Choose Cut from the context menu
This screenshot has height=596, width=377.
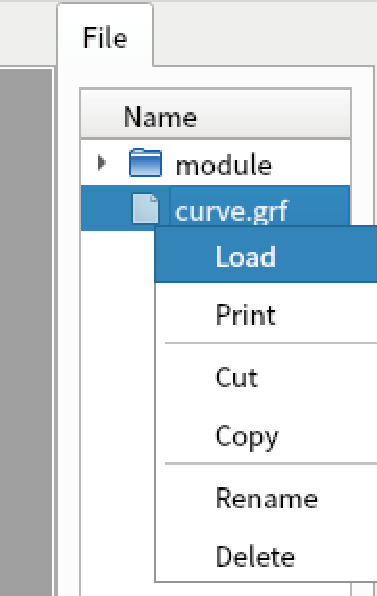[x=266, y=377]
